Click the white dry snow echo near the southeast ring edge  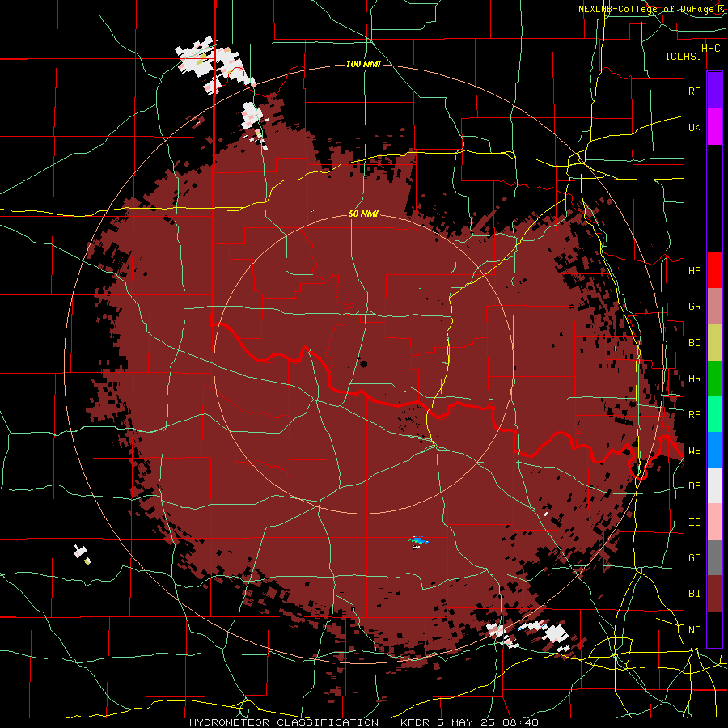pos(556,633)
